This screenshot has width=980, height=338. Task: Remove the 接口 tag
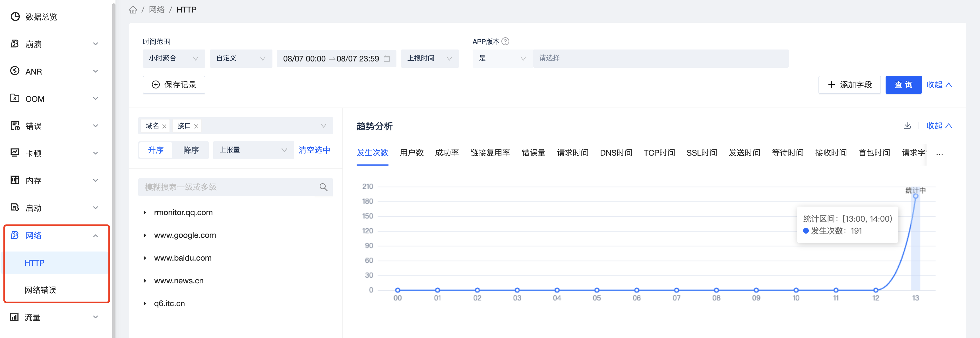coord(196,126)
